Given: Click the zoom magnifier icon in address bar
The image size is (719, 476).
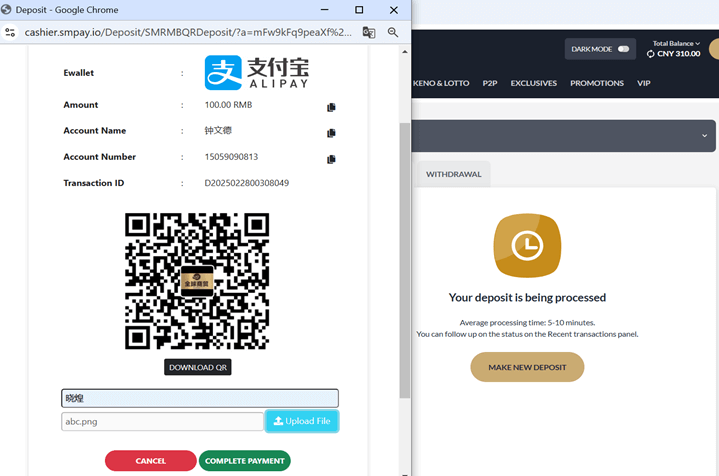Looking at the screenshot, I should point(393,32).
